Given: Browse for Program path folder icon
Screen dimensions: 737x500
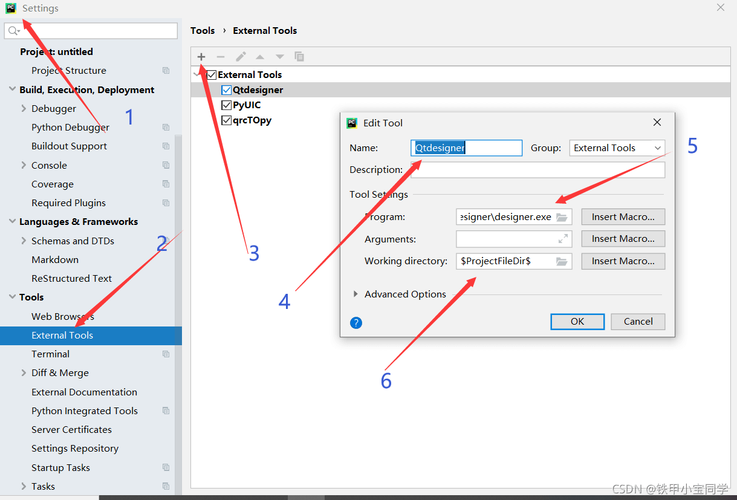Looking at the screenshot, I should coord(562,217).
